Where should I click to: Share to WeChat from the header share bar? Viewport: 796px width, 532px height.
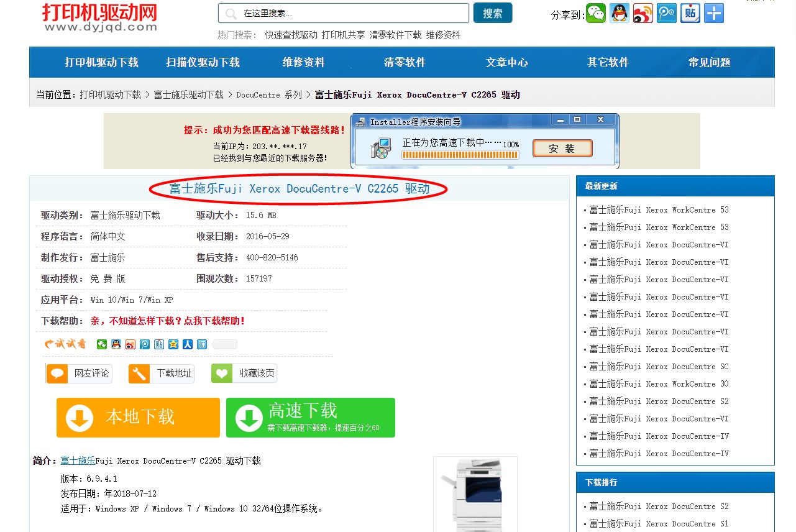pos(596,13)
